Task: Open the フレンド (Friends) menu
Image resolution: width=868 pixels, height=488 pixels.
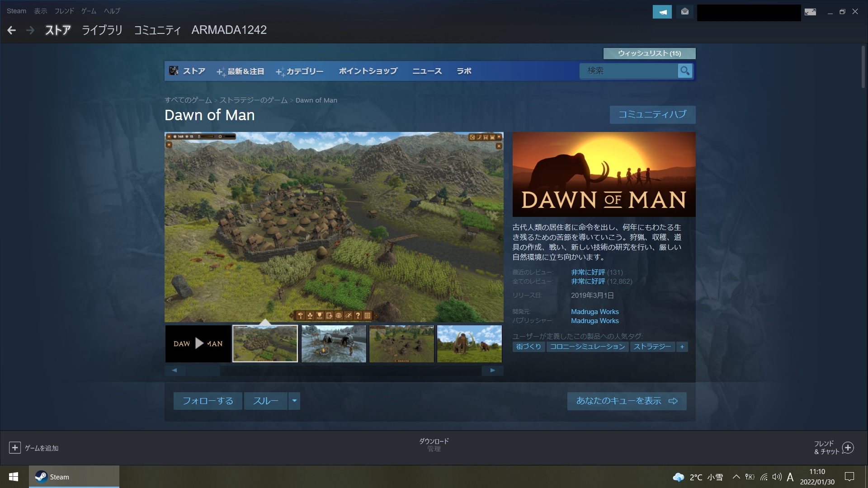Action: pos(64,11)
